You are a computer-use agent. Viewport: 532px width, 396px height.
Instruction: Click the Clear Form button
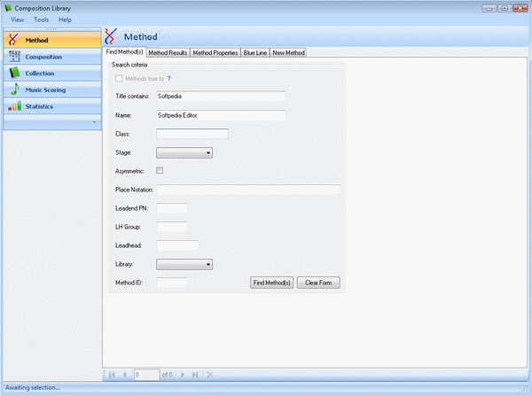click(x=318, y=283)
